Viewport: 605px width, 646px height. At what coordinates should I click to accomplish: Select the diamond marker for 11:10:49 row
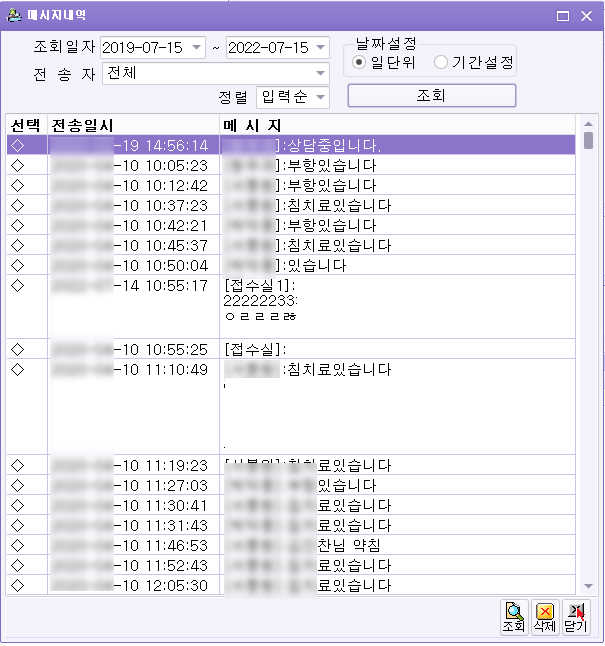(16, 369)
